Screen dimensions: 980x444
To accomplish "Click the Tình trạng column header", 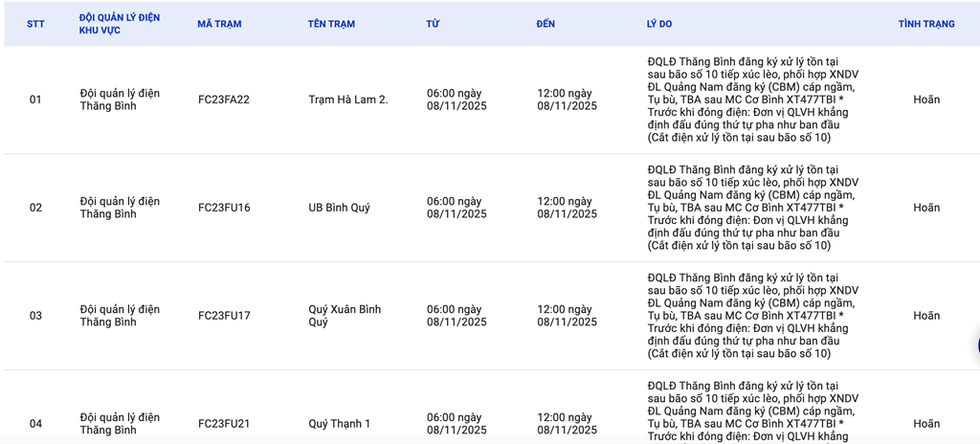I will point(925,24).
